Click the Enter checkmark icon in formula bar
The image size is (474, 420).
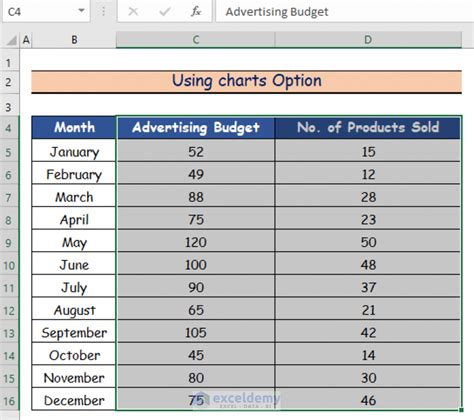click(x=164, y=12)
